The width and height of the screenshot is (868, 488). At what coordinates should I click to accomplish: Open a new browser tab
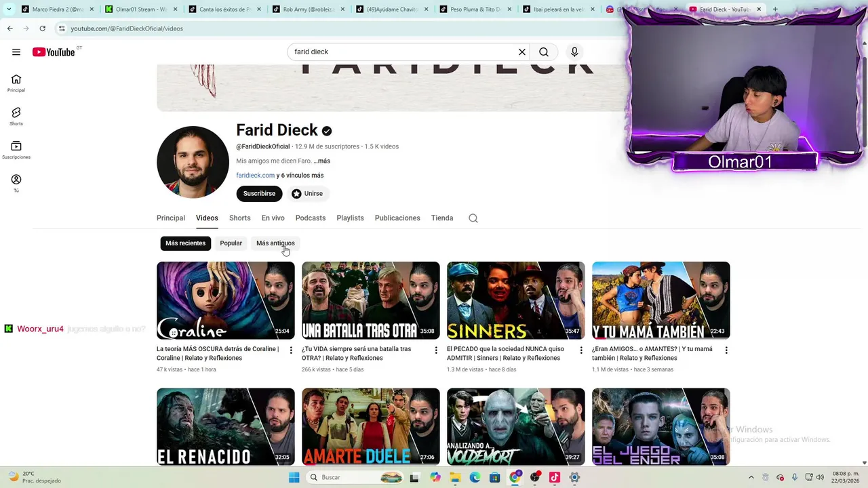tap(775, 9)
